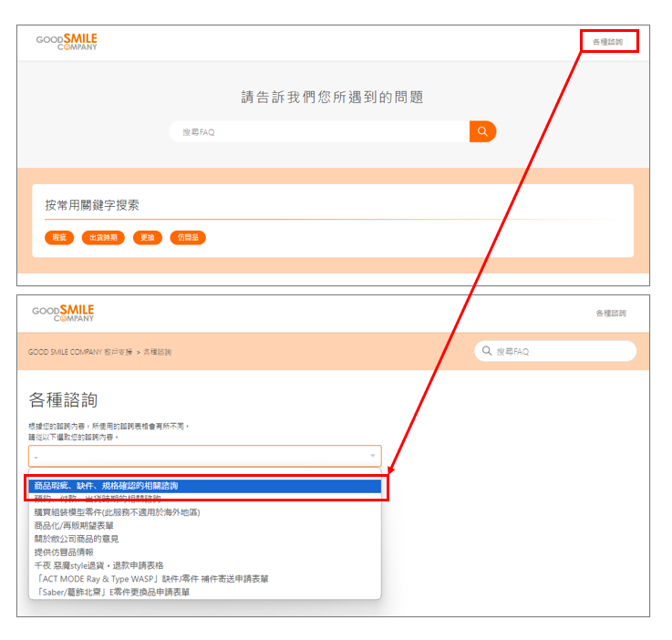The image size is (672, 640).
Task: Open 各種諮詢 link in FAQ home page header
Action: tap(607, 42)
